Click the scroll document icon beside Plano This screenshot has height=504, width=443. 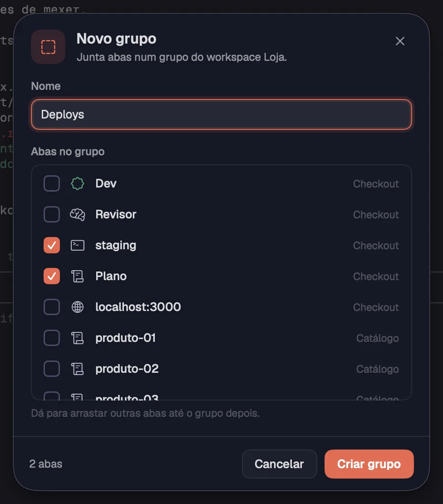78,276
